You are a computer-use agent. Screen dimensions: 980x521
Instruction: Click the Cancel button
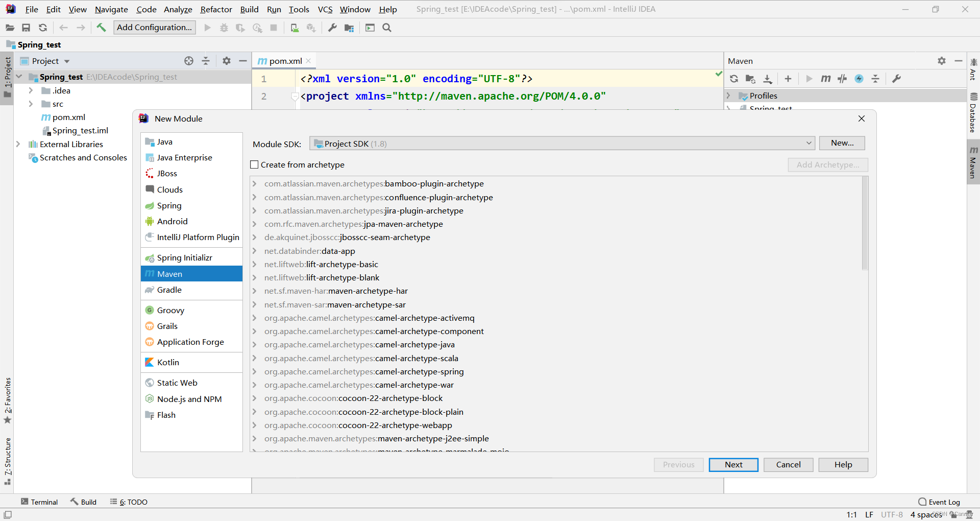pos(788,464)
